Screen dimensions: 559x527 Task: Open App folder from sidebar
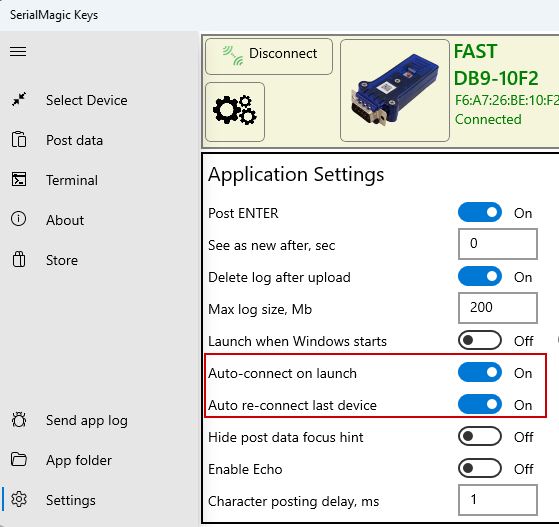coord(79,460)
